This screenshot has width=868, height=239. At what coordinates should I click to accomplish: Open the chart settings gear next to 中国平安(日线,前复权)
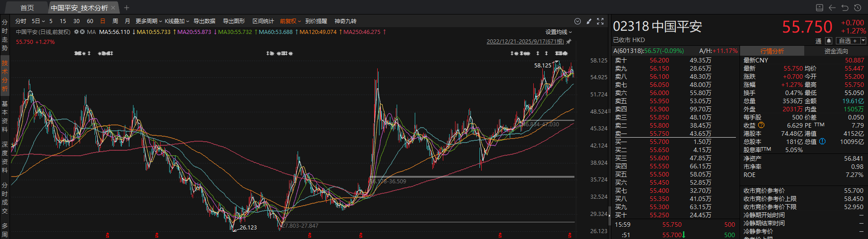pos(76,32)
